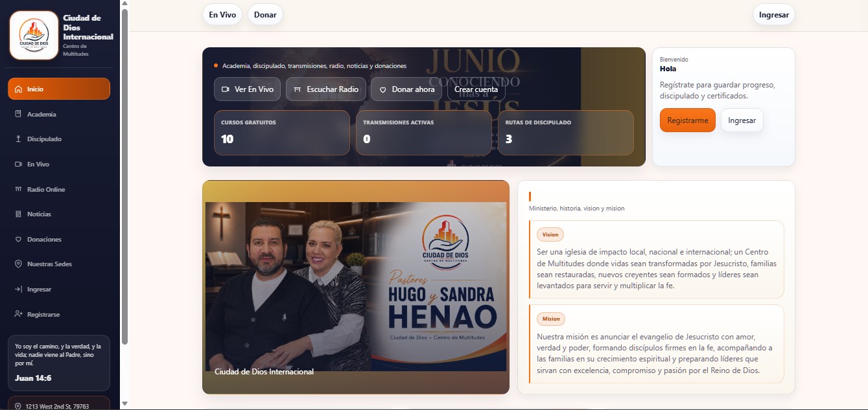868x410 pixels.
Task: Go to Discipulado in the sidebar
Action: click(x=59, y=139)
